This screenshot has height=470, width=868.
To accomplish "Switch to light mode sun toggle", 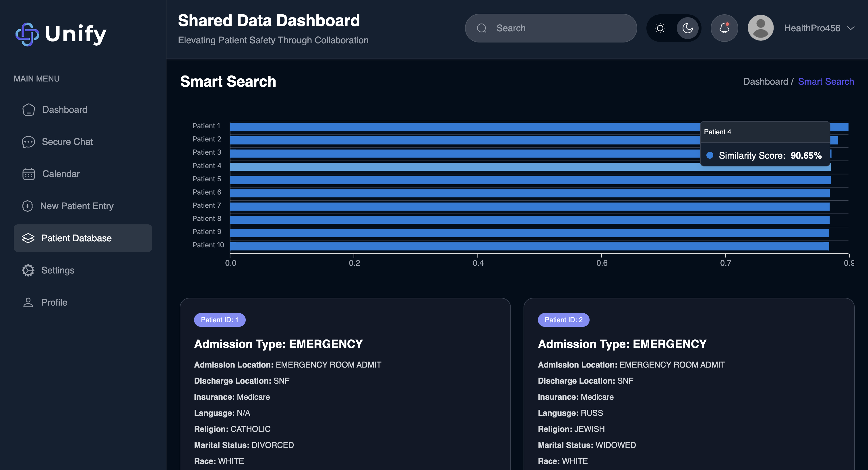I will [x=660, y=28].
